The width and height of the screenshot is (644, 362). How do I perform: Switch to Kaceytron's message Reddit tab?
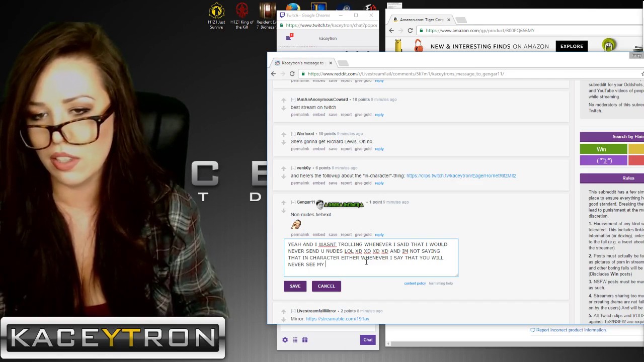pos(302,63)
